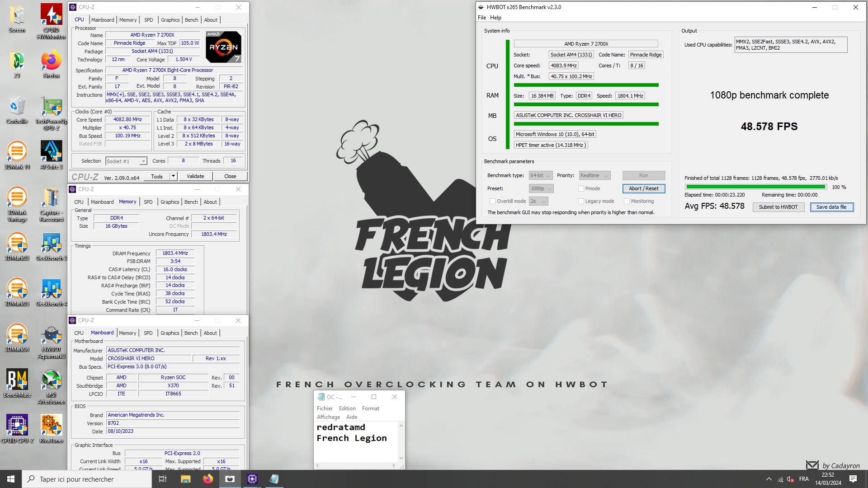Image resolution: width=868 pixels, height=488 pixels.
Task: Launch 3DMark05 desktop shortcut
Action: point(17,292)
